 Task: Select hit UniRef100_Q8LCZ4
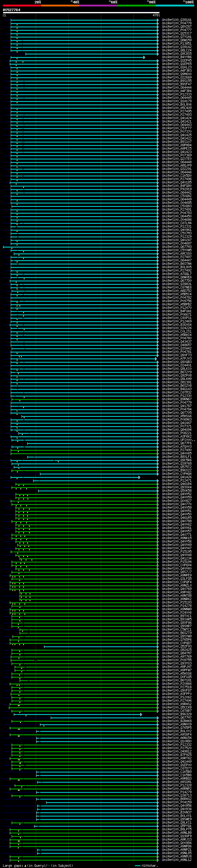tap(177, 50)
